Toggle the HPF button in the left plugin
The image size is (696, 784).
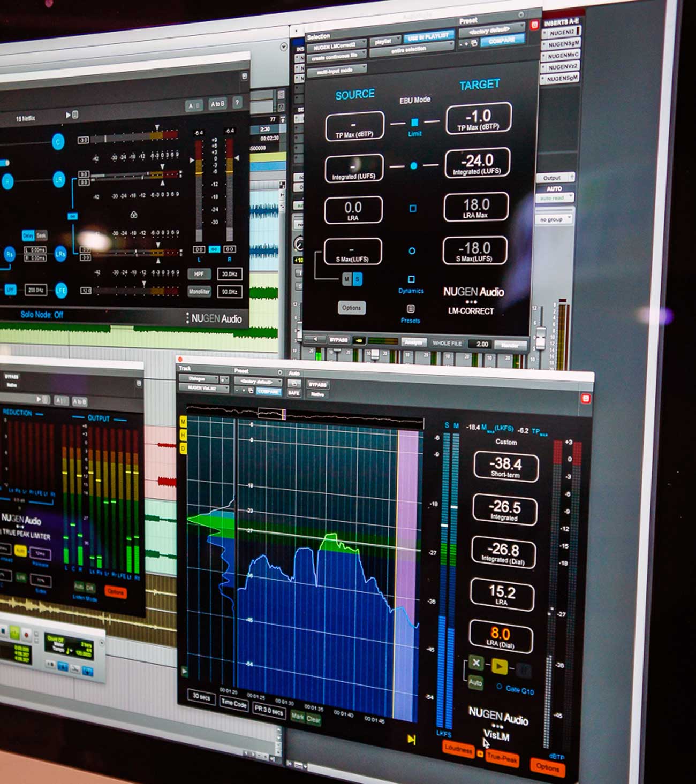[199, 274]
